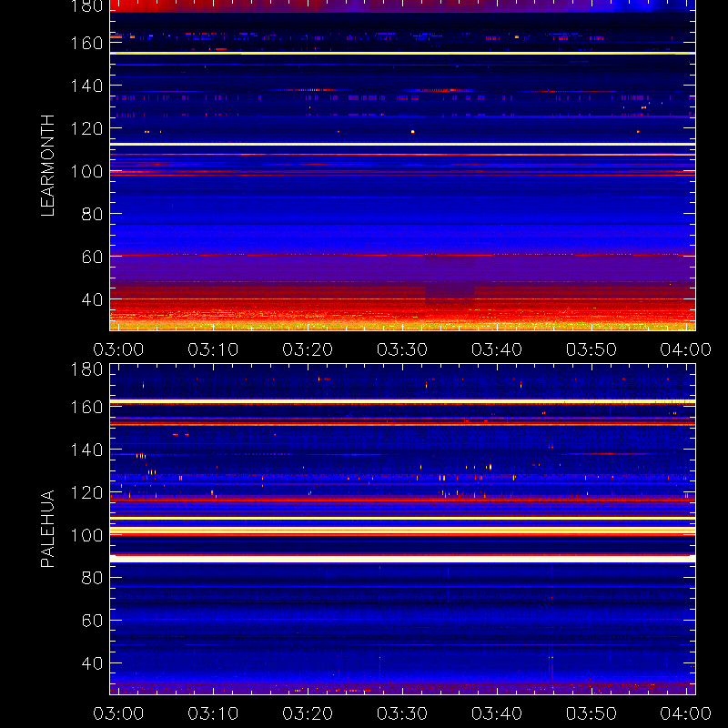728x728 pixels.
Task: Click 03:20 time label under Learmonth plot
Action: (308, 349)
